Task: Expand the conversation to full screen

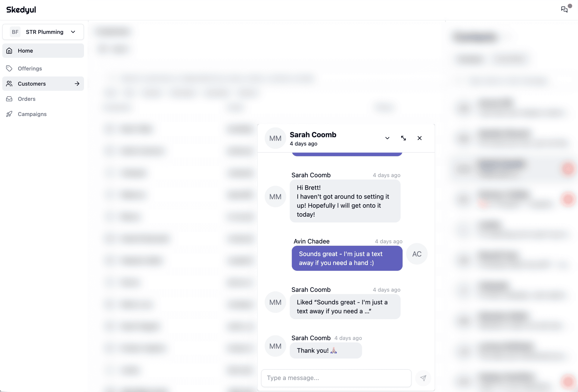Action: pos(403,138)
